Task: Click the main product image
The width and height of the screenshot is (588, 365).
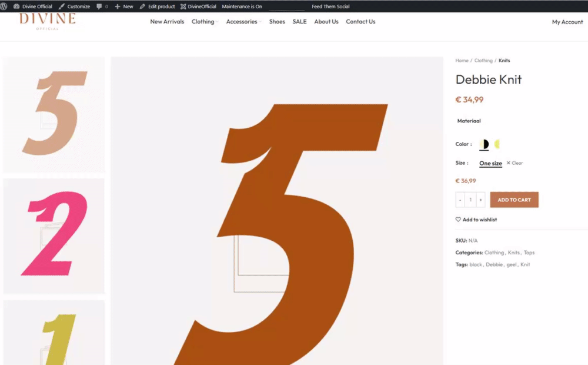Action: point(277,211)
